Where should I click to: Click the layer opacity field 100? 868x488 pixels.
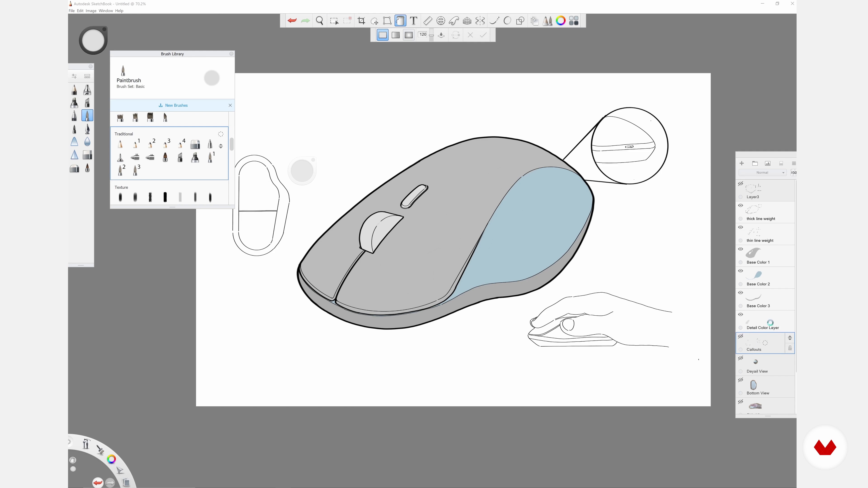click(x=794, y=173)
